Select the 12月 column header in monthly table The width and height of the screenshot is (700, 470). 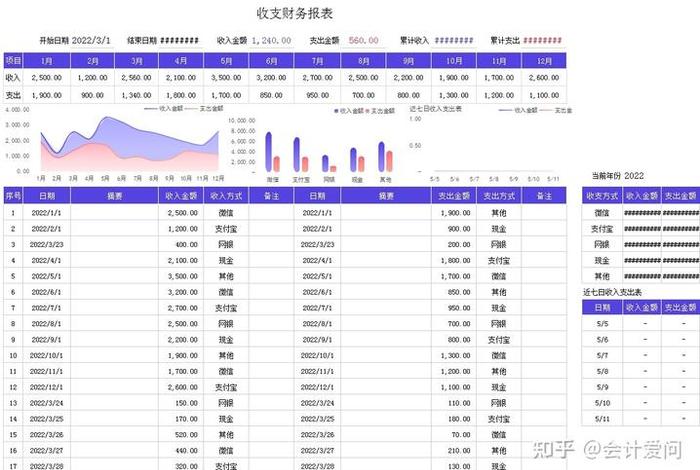coord(544,61)
